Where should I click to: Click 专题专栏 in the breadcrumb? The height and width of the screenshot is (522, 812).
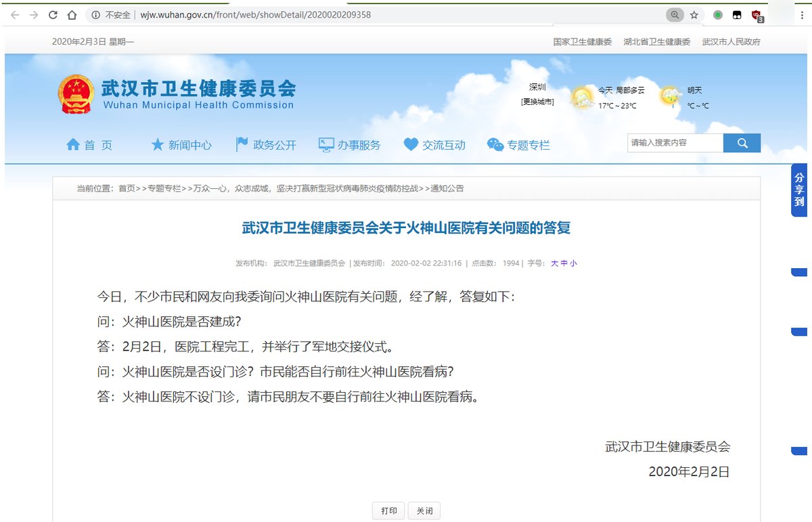165,188
